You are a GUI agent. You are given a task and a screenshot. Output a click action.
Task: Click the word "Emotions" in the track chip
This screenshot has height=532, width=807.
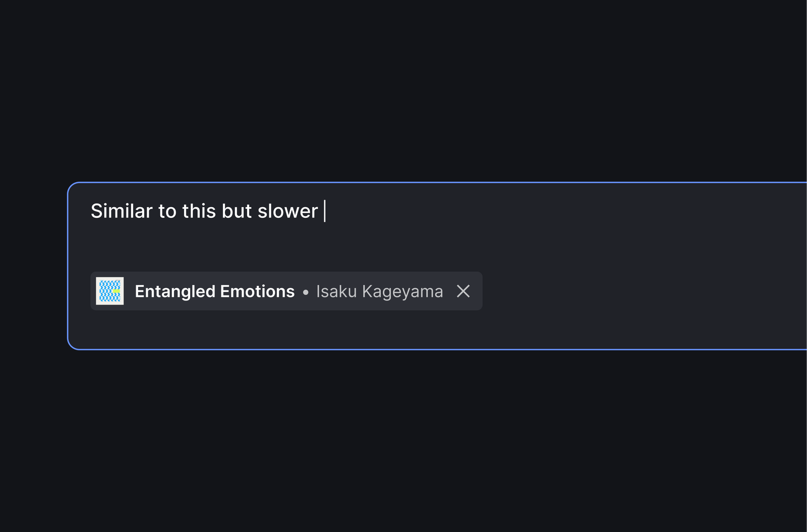tap(257, 291)
